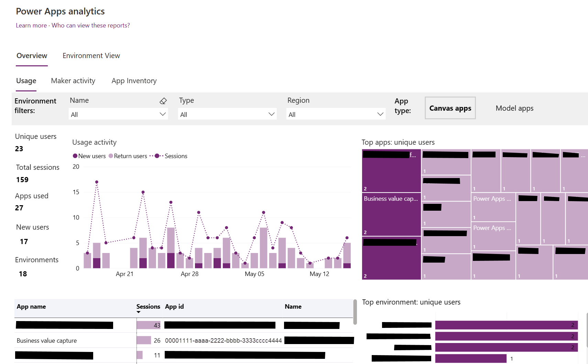Open the App Inventory sub-tab
Screen dimensions: 588x364
[x=134, y=81]
